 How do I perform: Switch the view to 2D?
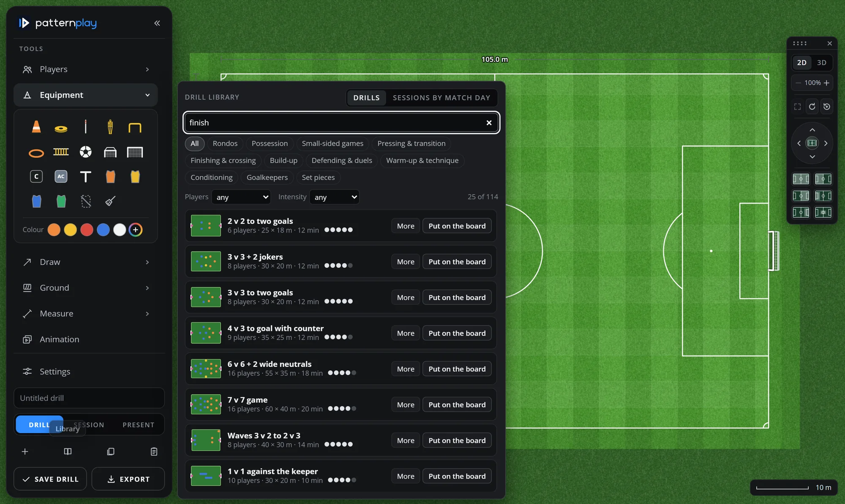(x=801, y=62)
